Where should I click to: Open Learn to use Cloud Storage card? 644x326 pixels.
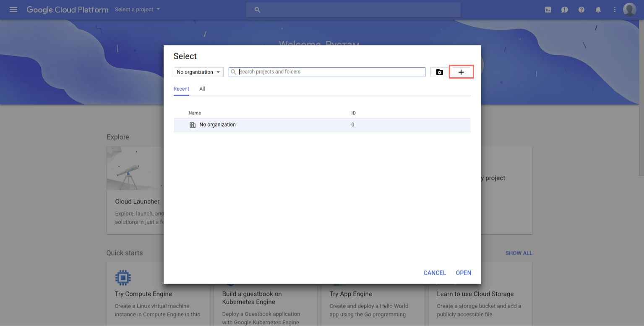[x=480, y=294]
